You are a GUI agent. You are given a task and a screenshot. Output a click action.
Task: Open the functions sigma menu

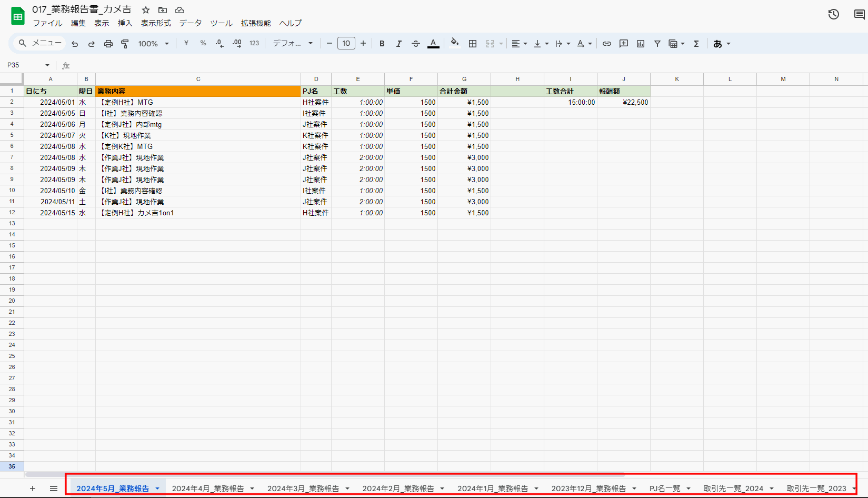click(x=696, y=44)
